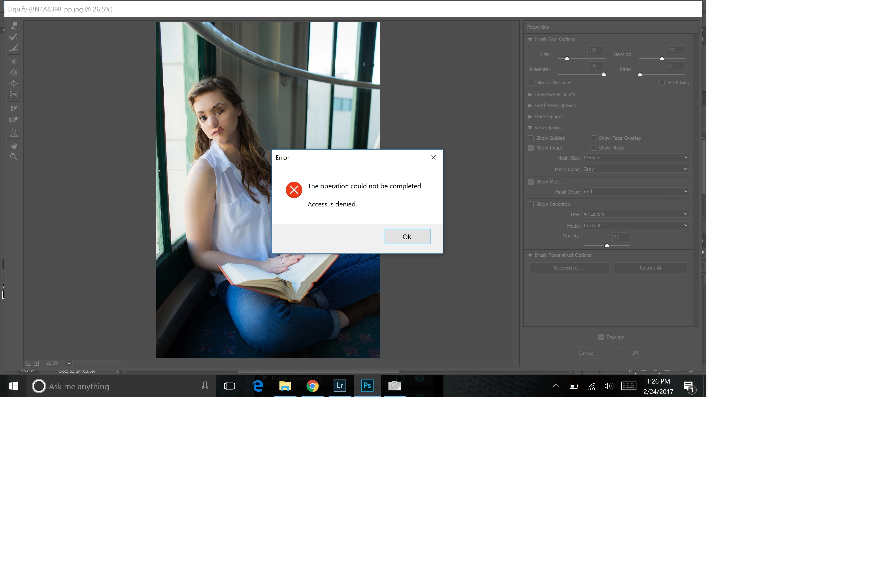Select the Hand tool in Liquify
Viewport: 883px width, 588px height.
point(14,146)
